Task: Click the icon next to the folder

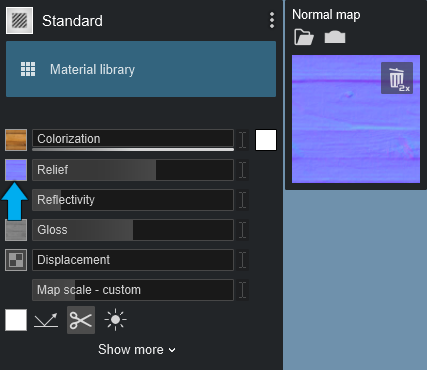Action: [335, 37]
